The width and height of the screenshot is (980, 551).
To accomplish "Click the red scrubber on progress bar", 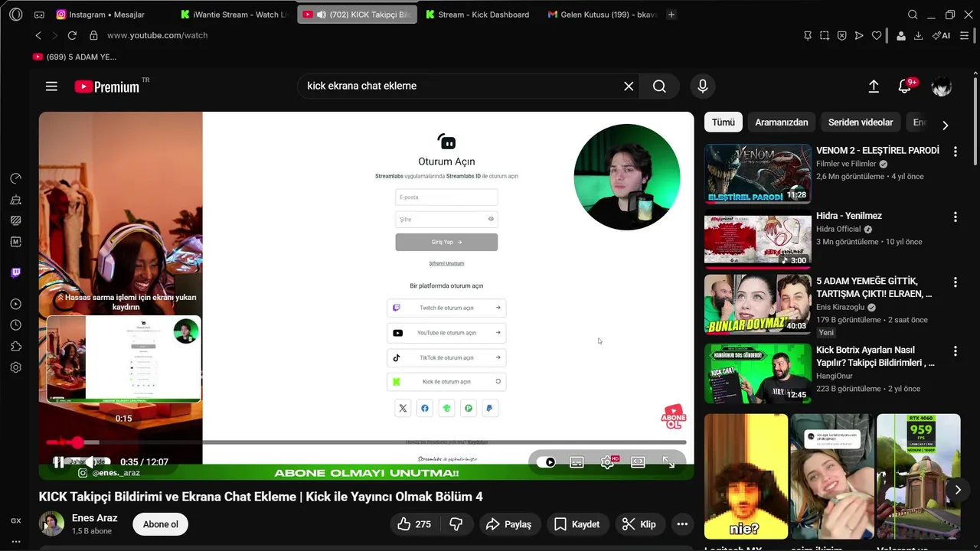I will point(77,442).
